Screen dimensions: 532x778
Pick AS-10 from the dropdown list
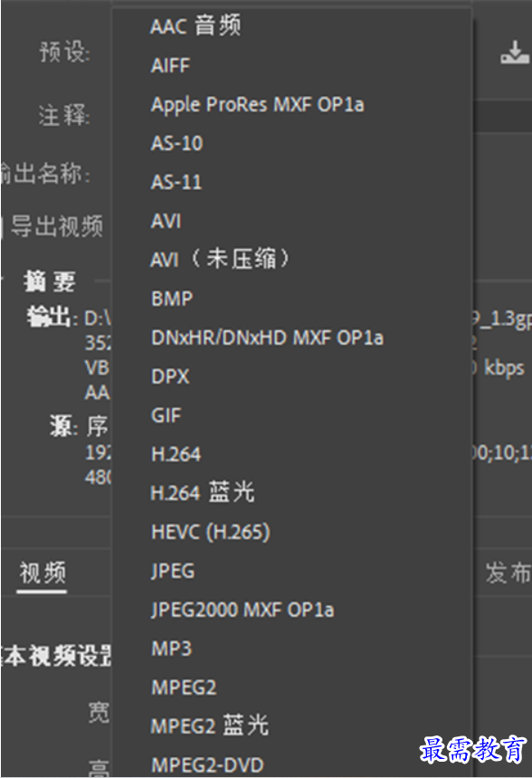pos(176,144)
